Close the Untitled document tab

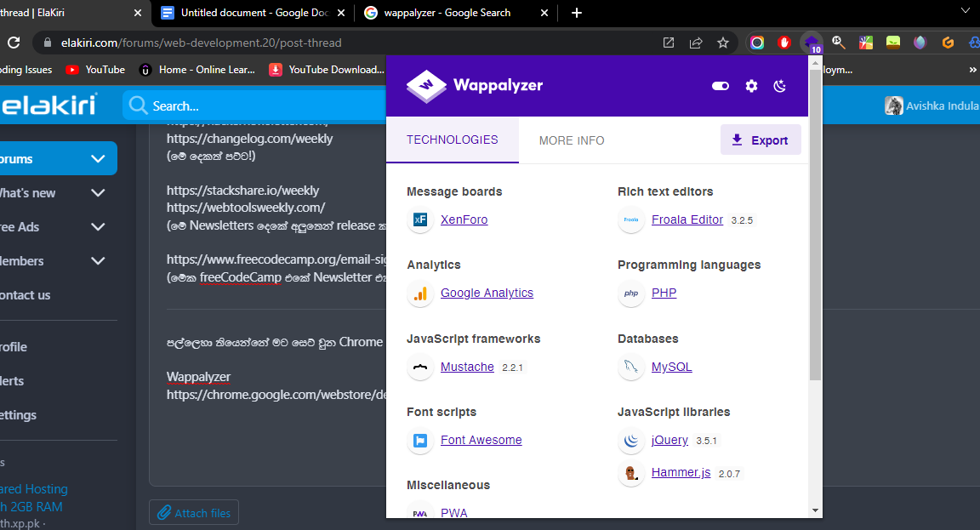[x=341, y=13]
